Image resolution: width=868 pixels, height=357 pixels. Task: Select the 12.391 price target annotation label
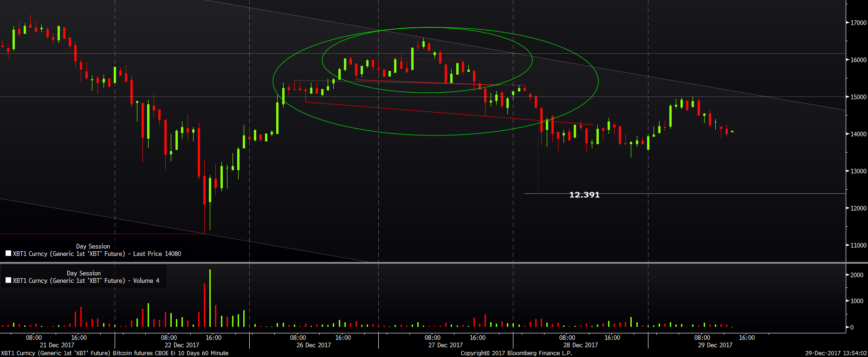pos(584,195)
